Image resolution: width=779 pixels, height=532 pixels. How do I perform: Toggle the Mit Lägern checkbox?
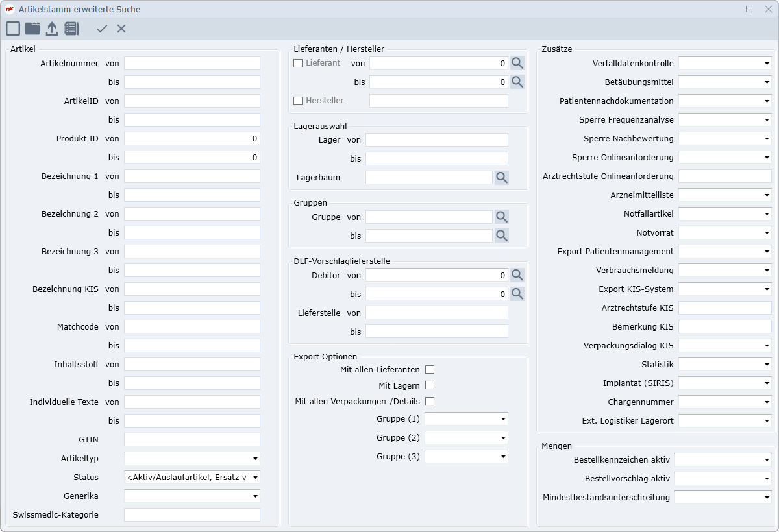(429, 385)
